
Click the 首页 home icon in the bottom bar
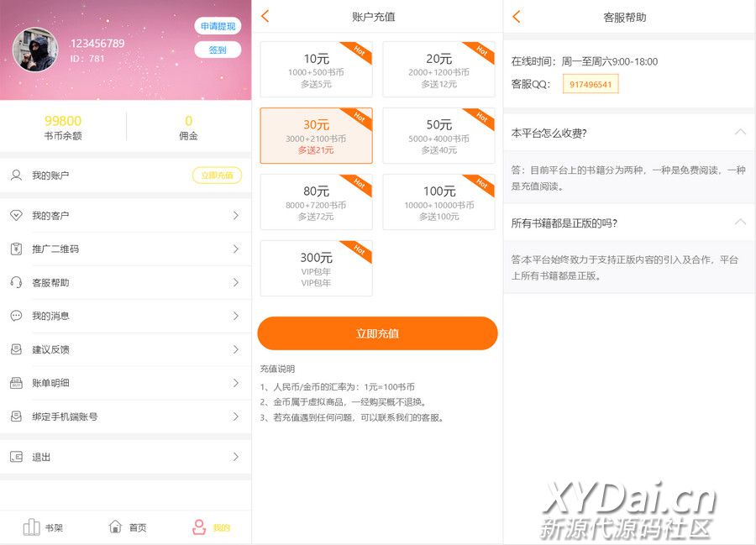(x=115, y=527)
